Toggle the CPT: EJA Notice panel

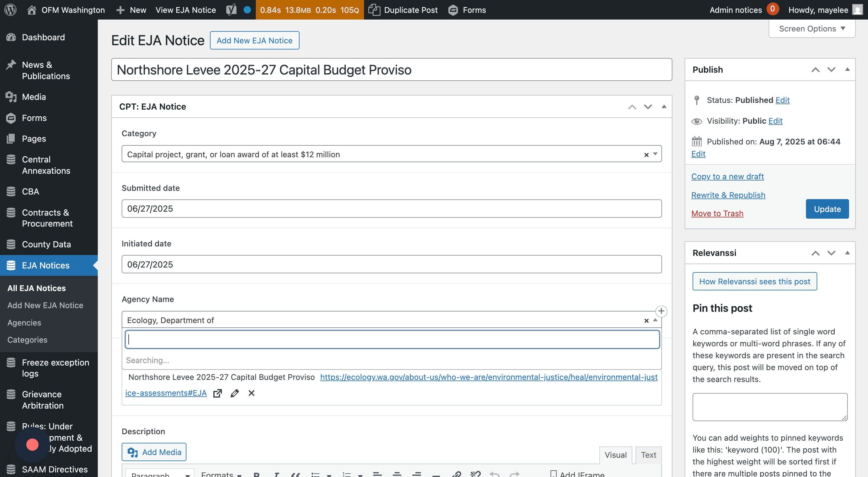(664, 107)
